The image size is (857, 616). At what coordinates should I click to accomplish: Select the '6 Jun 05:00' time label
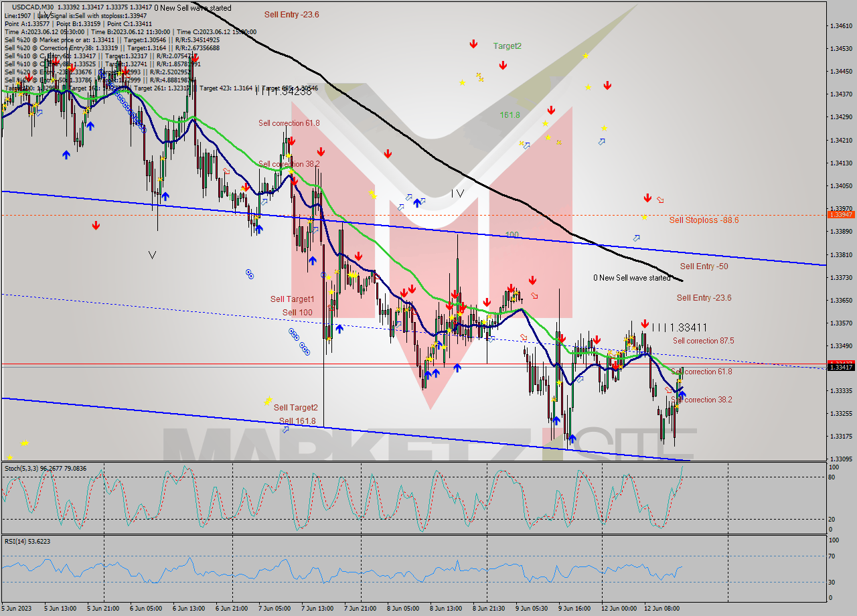(x=145, y=609)
